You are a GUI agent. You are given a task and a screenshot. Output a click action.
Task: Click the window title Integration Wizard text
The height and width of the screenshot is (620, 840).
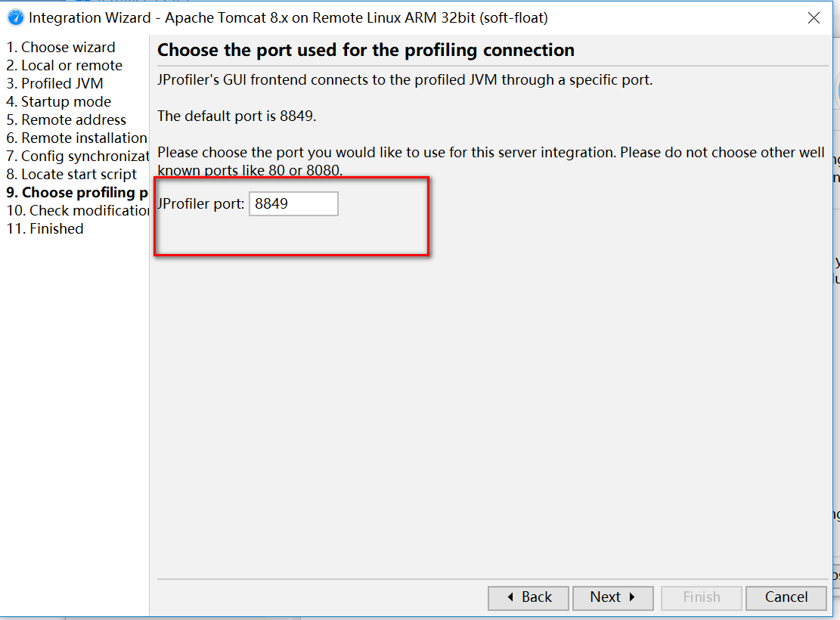(x=288, y=17)
